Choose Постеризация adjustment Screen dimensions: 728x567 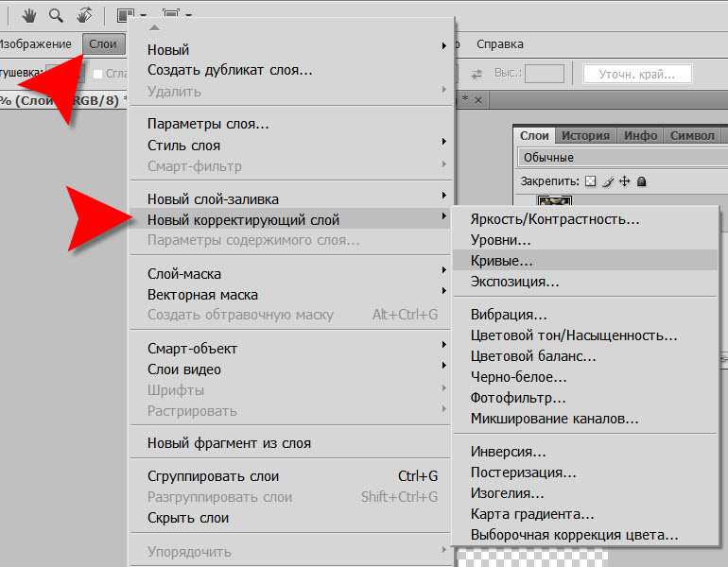[x=586, y=472]
